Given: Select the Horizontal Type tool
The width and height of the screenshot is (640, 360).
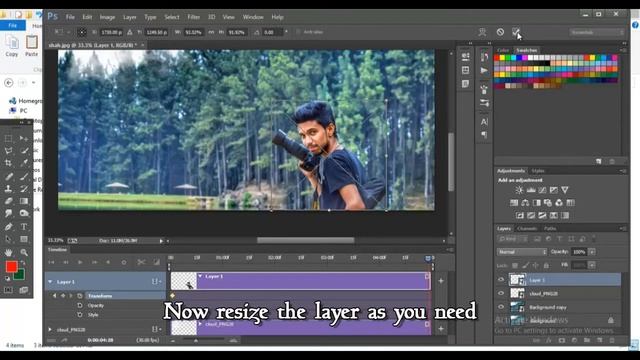Looking at the screenshot, I should point(24,227).
